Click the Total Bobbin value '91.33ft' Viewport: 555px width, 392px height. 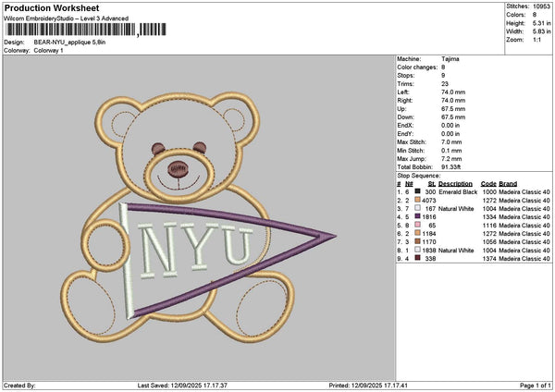(451, 167)
